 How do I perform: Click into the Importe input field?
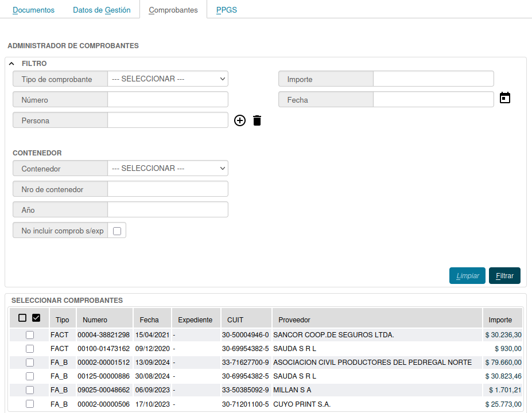(x=433, y=79)
